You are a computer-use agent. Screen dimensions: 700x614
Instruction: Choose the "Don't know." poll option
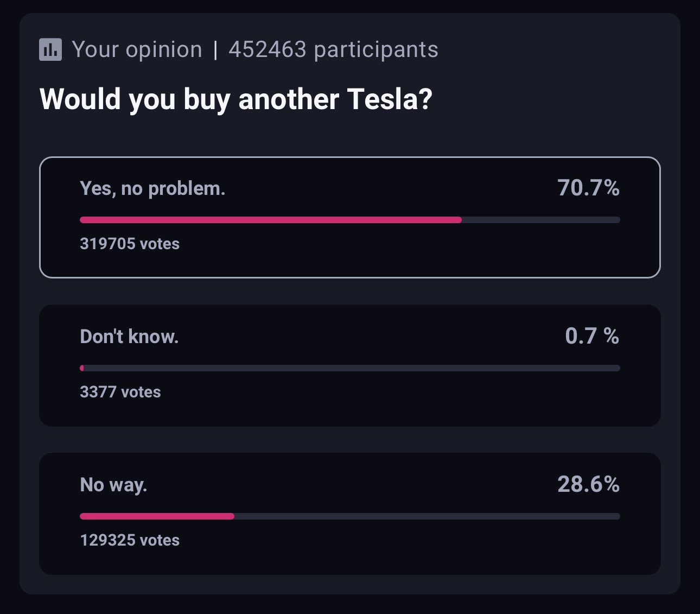pos(129,337)
